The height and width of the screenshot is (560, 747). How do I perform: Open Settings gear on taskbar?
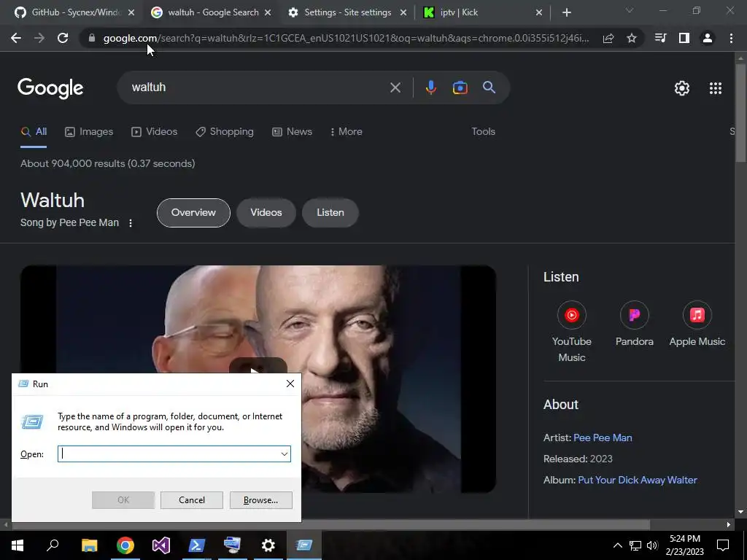click(x=268, y=545)
